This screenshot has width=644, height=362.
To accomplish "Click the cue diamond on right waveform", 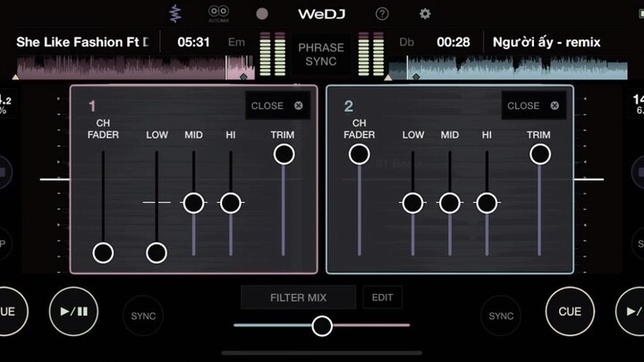I will pyautogui.click(x=416, y=77).
